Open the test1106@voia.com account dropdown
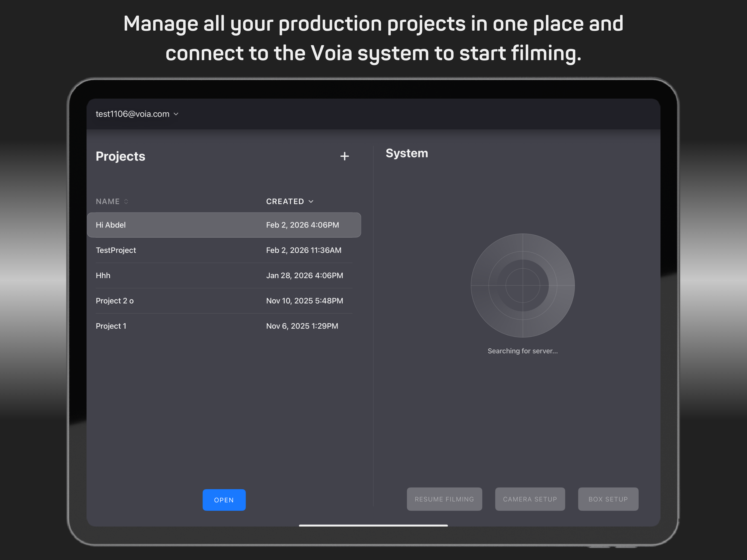The image size is (747, 560). tap(137, 114)
